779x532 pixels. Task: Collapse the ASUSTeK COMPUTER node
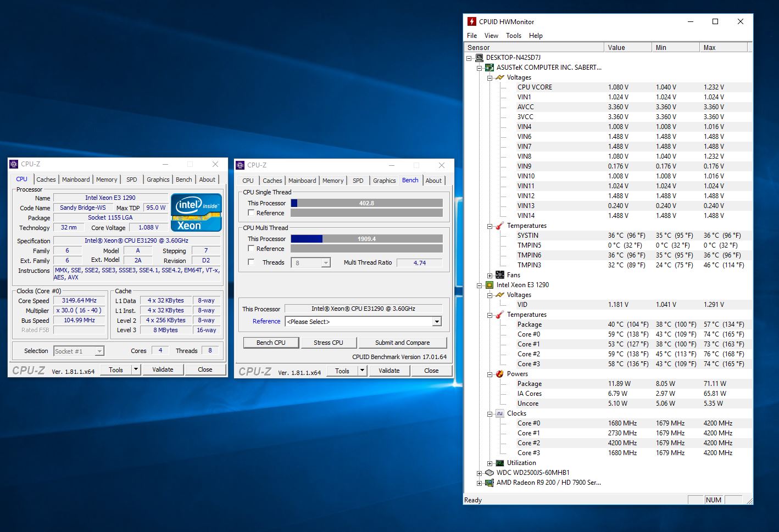[479, 68]
